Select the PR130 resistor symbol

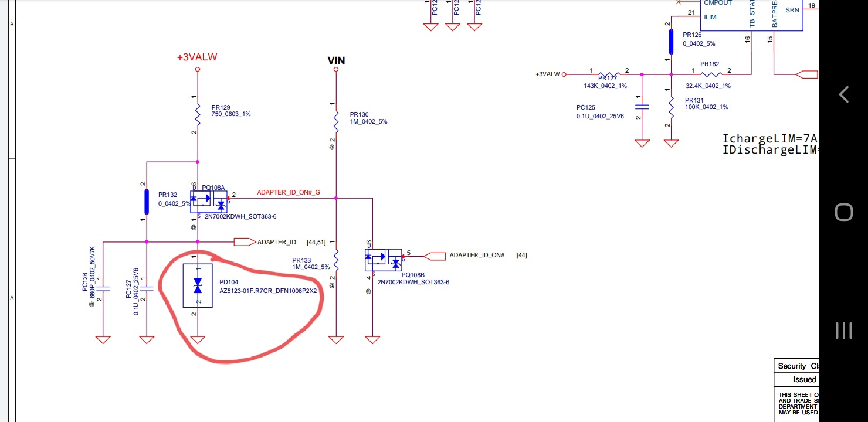click(336, 121)
